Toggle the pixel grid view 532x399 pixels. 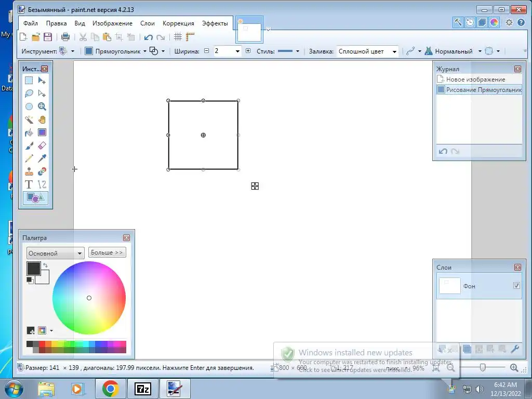(178, 37)
